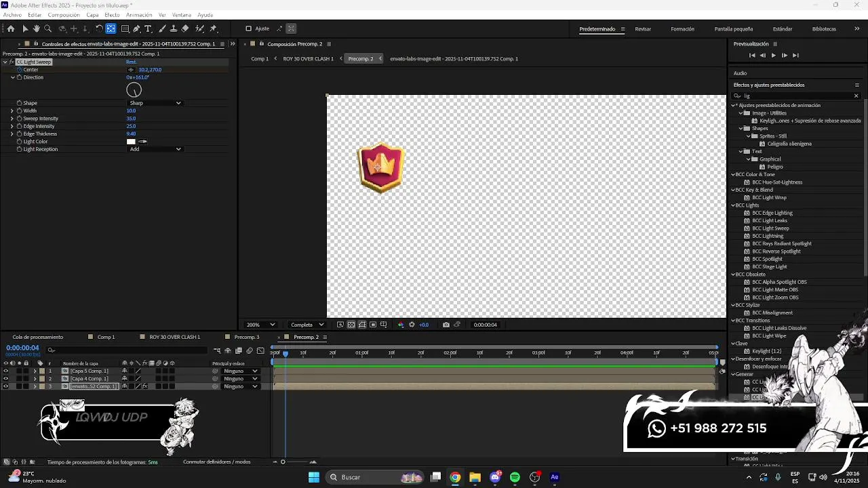
Task: Select the Pen tool
Action: pyautogui.click(x=136, y=28)
